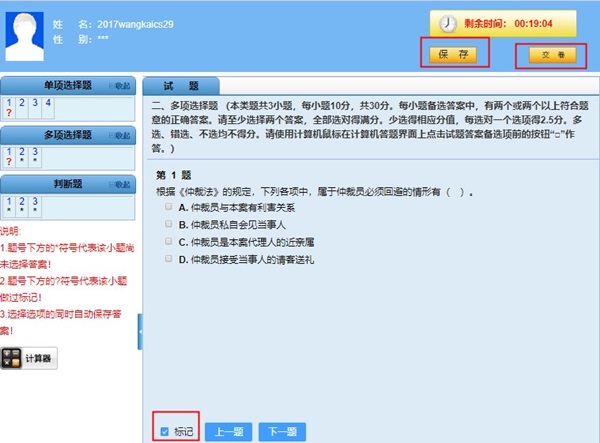Check option A 仲裁员与本案有利害关系
The width and height of the screenshot is (600, 443).
coord(168,207)
